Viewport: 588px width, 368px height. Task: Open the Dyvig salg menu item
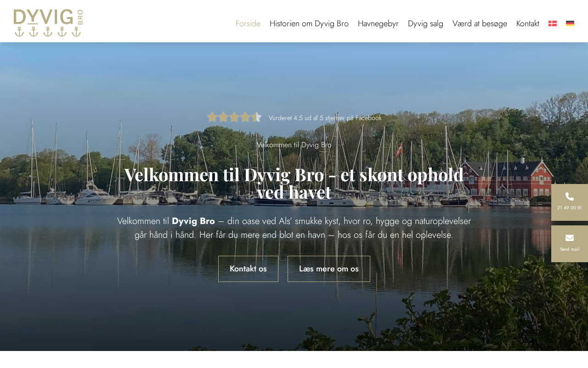pyautogui.click(x=425, y=23)
